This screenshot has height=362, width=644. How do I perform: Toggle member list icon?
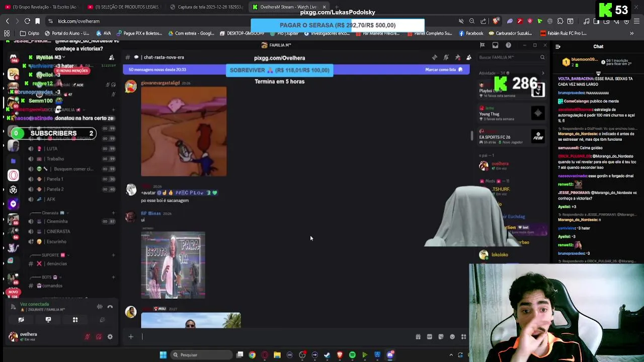click(x=468, y=57)
